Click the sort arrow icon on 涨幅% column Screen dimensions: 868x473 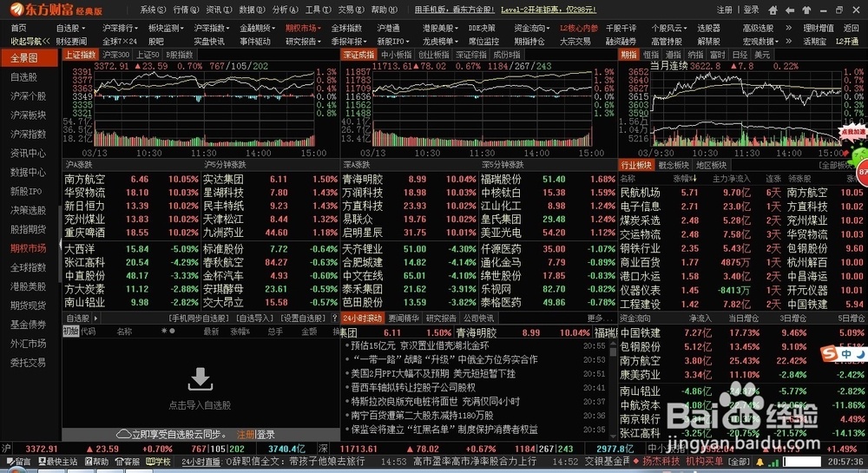point(694,179)
